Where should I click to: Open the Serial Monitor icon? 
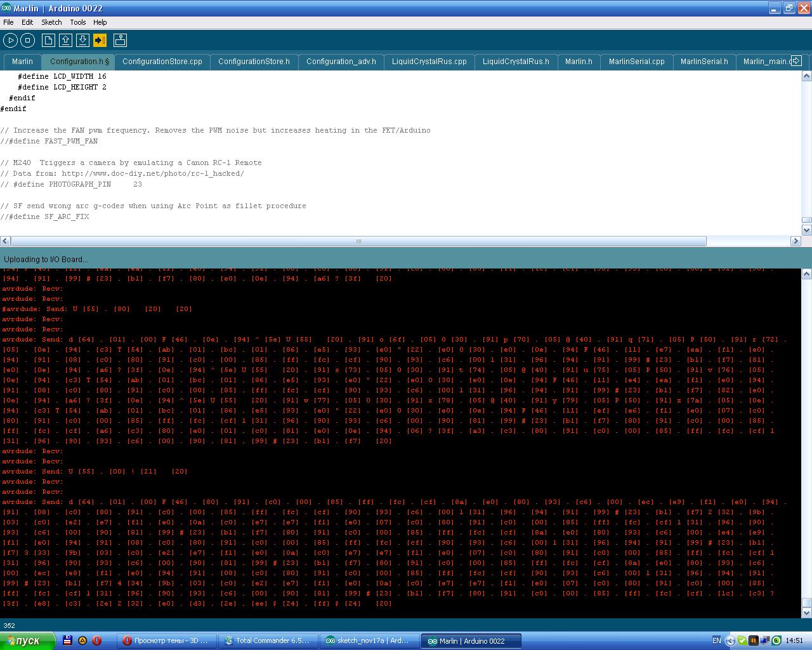(x=120, y=41)
